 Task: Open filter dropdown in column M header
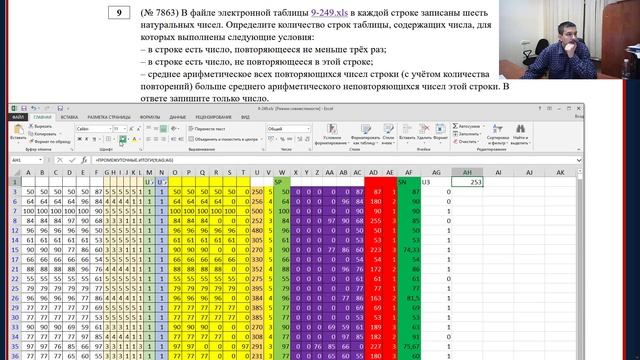[x=152, y=182]
